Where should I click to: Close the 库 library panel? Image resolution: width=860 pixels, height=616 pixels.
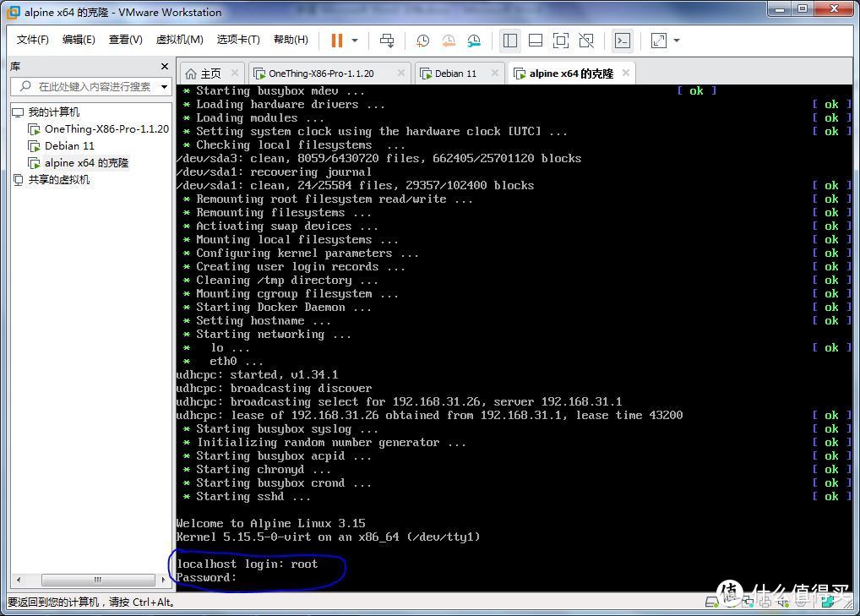point(165,67)
